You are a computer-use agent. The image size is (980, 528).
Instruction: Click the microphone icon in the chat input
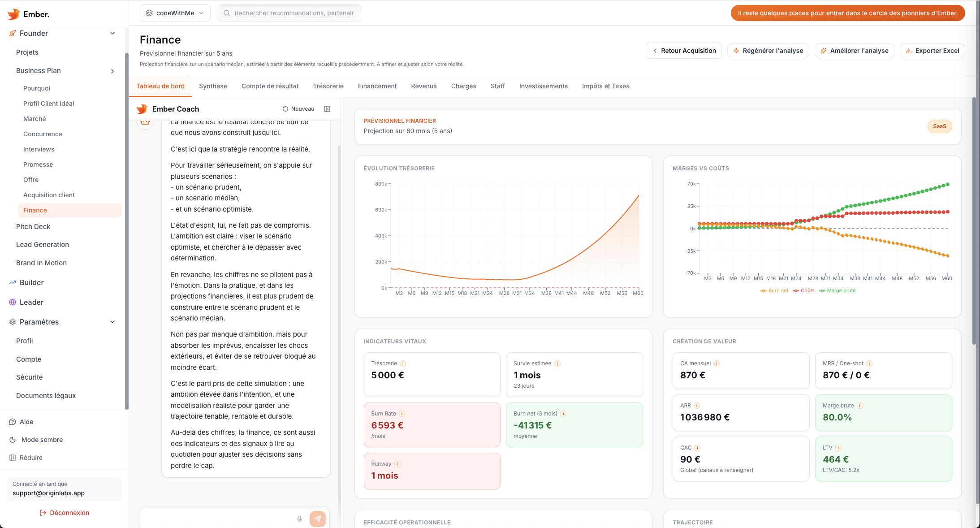tap(299, 519)
